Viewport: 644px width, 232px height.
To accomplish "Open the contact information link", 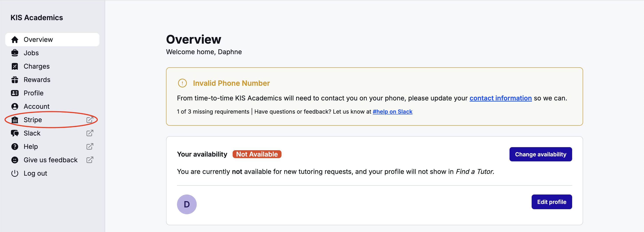I will click(501, 98).
